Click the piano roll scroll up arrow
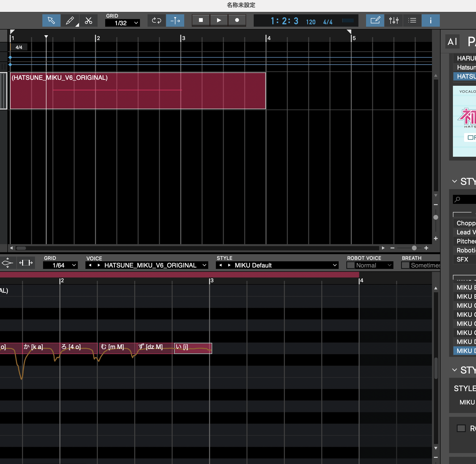Image resolution: width=476 pixels, height=464 pixels. (x=436, y=288)
